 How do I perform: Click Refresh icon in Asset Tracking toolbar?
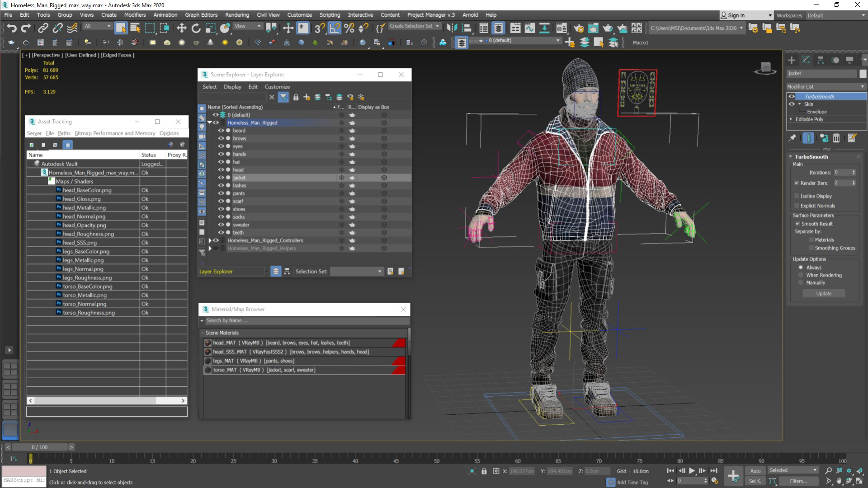coord(32,145)
